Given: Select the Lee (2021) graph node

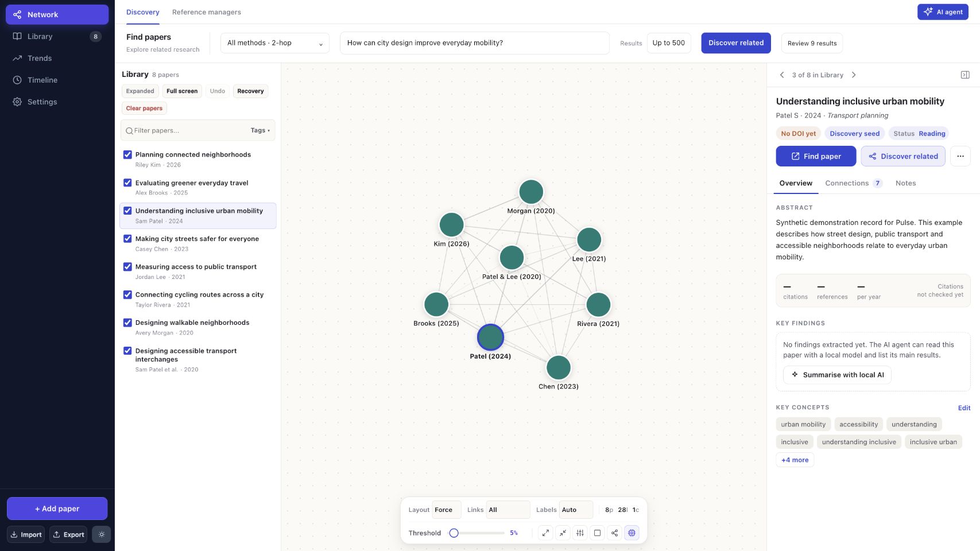Looking at the screenshot, I should click(589, 239).
